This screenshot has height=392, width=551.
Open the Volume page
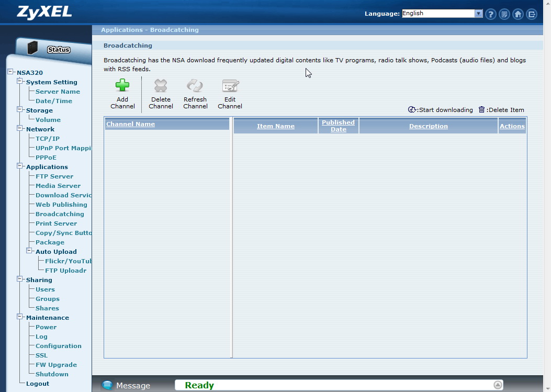(x=48, y=120)
